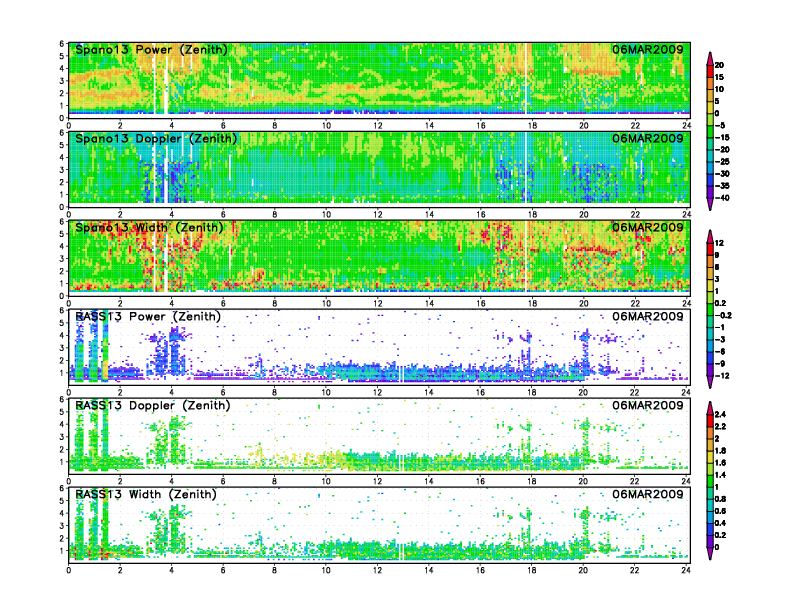792x612 pixels.
Task: Click height 1 tick label of RASS13 Doppler
Action: (x=62, y=462)
